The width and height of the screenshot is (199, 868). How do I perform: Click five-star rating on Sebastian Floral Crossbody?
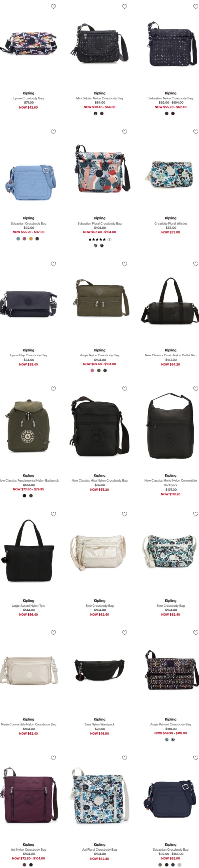pyautogui.click(x=97, y=240)
